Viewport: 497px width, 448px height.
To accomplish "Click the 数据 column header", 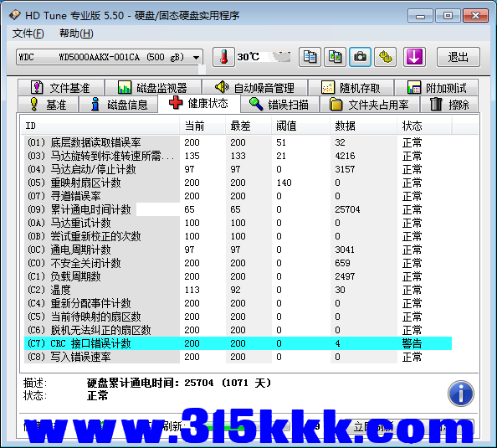I will tap(363, 126).
